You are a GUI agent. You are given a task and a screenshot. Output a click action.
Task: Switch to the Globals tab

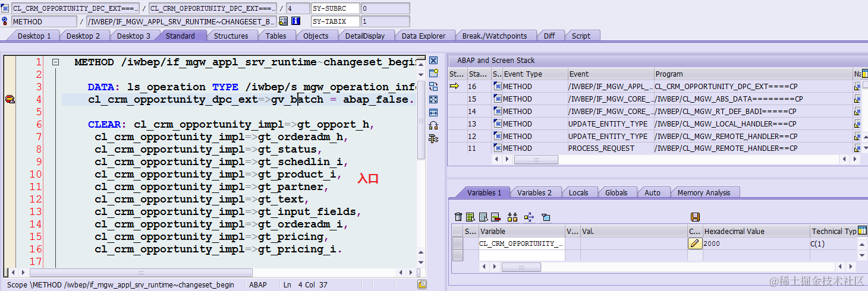click(x=616, y=192)
